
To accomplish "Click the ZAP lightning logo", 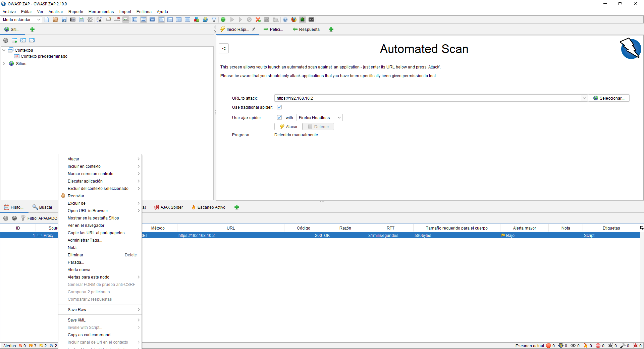I will click(x=631, y=49).
